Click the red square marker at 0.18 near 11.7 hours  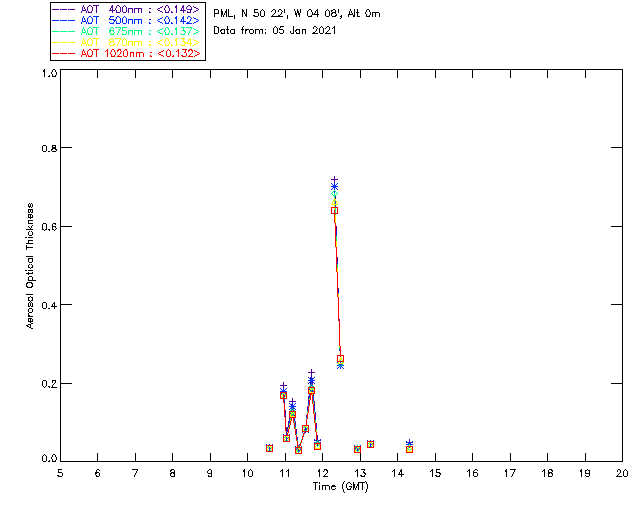coord(311,390)
